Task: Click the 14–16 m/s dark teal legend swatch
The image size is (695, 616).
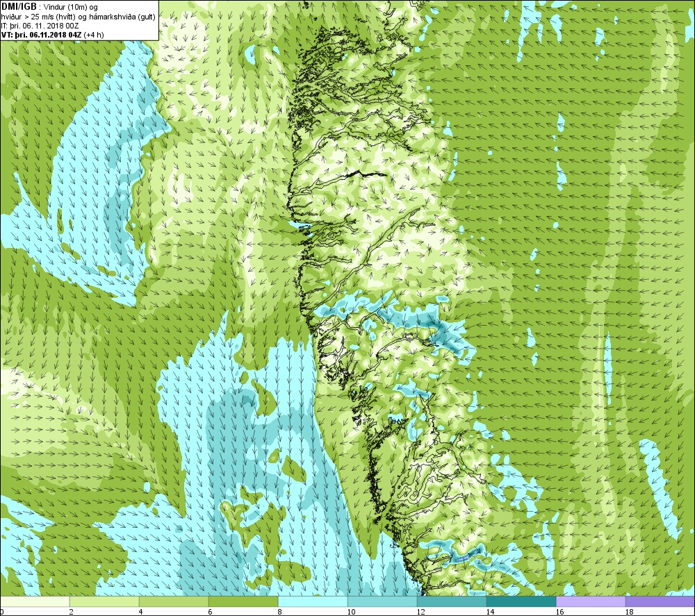Action: (521, 601)
